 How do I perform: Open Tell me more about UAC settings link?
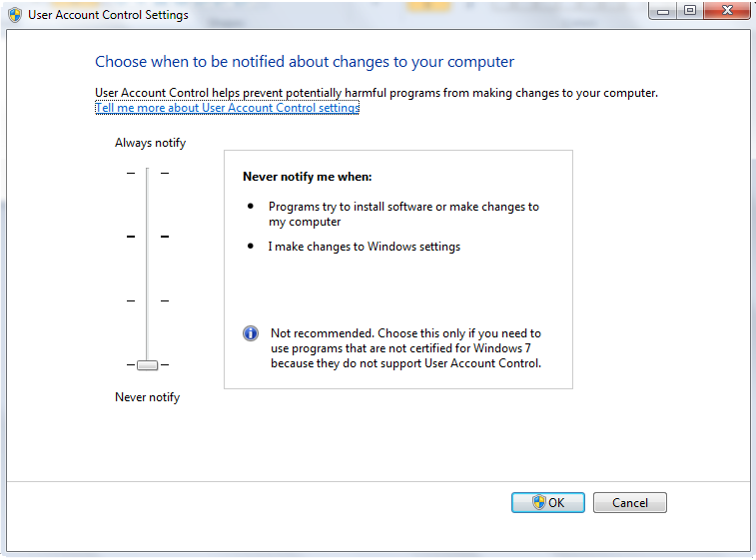[x=227, y=108]
